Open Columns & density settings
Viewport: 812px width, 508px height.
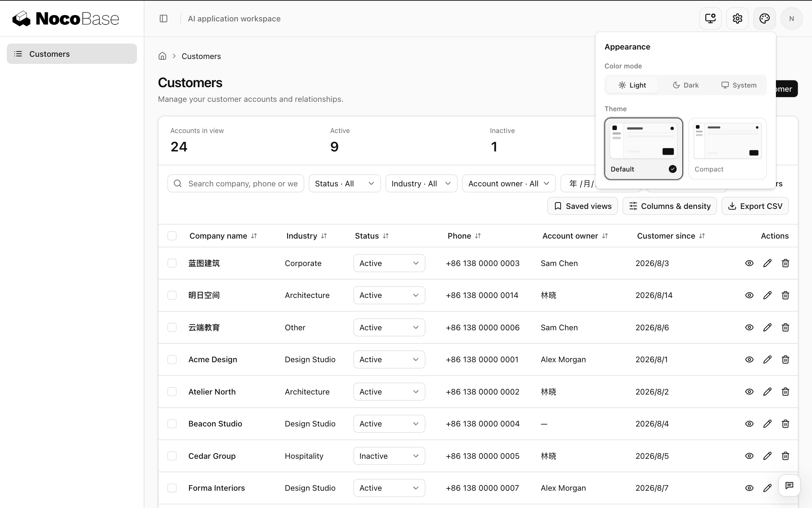click(670, 206)
